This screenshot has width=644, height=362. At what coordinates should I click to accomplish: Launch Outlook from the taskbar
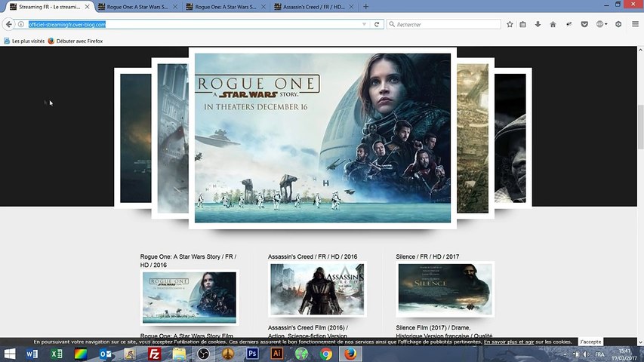(x=106, y=354)
